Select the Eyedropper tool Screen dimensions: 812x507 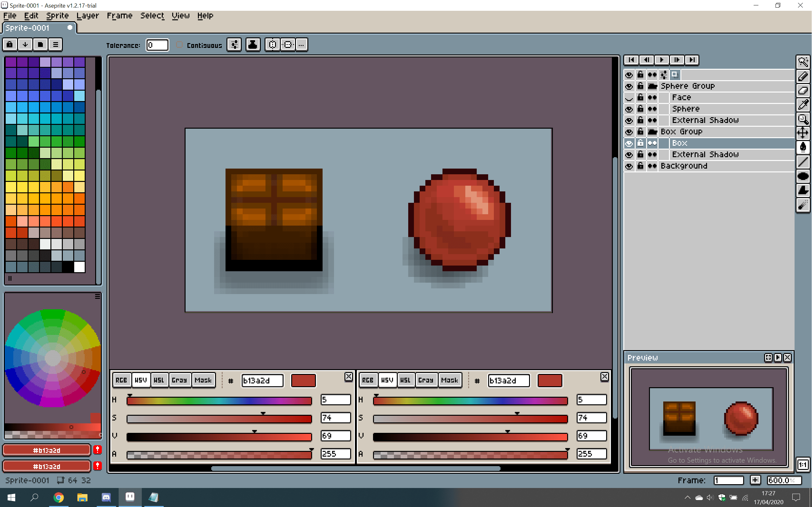pyautogui.click(x=803, y=105)
